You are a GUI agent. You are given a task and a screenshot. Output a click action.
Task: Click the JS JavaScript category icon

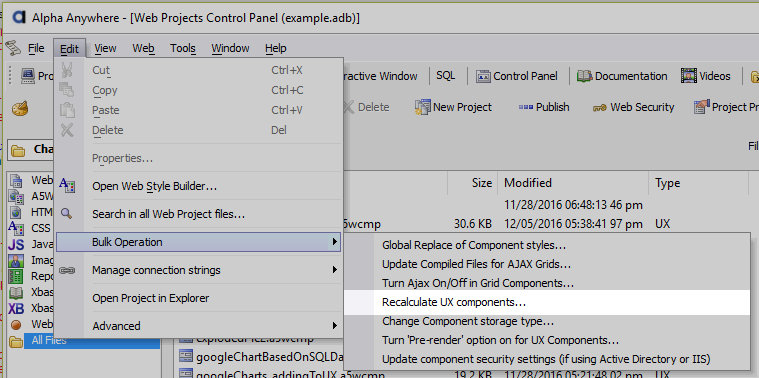pyautogui.click(x=16, y=244)
